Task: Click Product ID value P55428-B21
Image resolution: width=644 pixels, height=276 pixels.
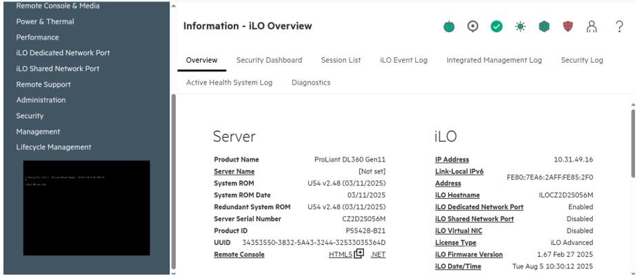Action: (x=365, y=231)
